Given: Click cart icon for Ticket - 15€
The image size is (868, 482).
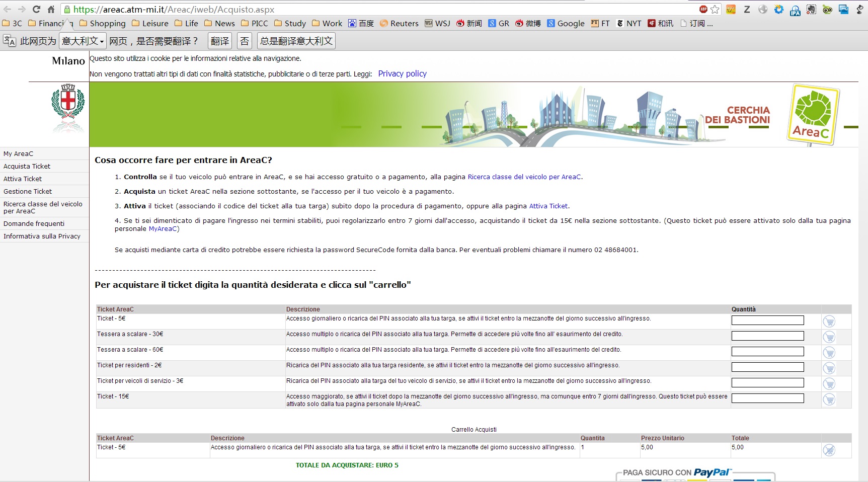Looking at the screenshot, I should tap(829, 399).
